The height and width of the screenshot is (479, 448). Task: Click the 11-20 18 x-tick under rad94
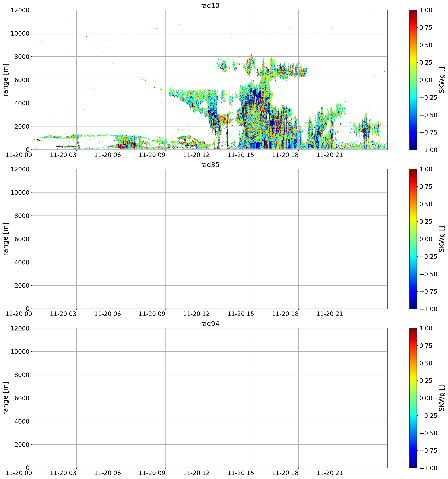click(285, 473)
